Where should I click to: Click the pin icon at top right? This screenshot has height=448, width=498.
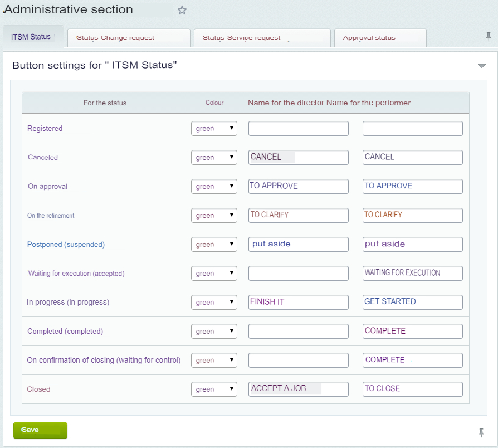point(489,37)
